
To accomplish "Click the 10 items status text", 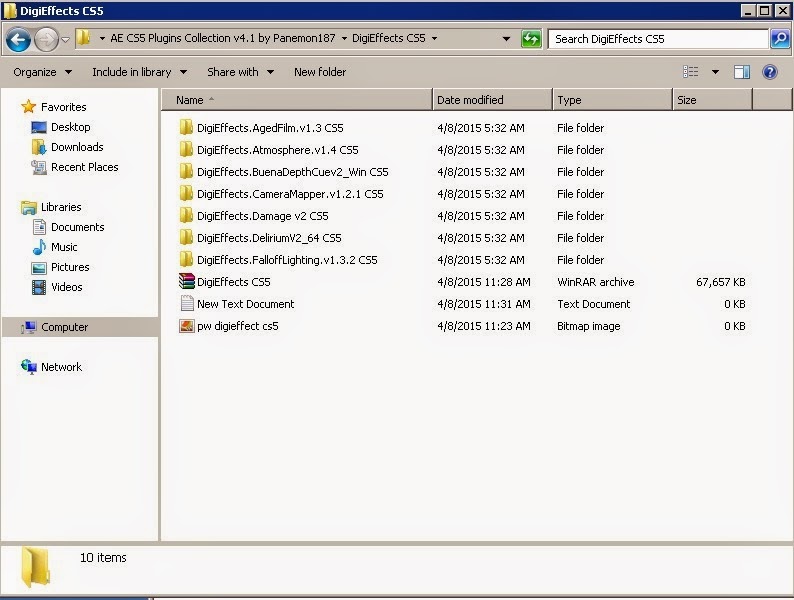I will coord(103,557).
